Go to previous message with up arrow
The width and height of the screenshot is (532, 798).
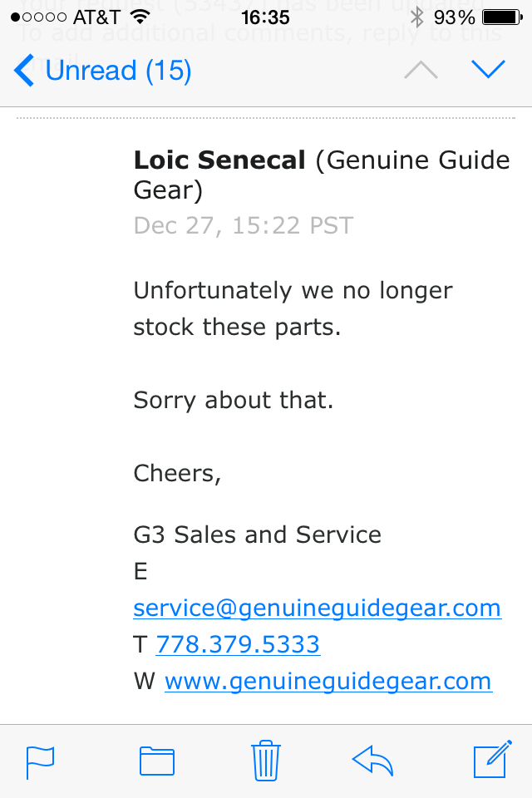point(421,71)
